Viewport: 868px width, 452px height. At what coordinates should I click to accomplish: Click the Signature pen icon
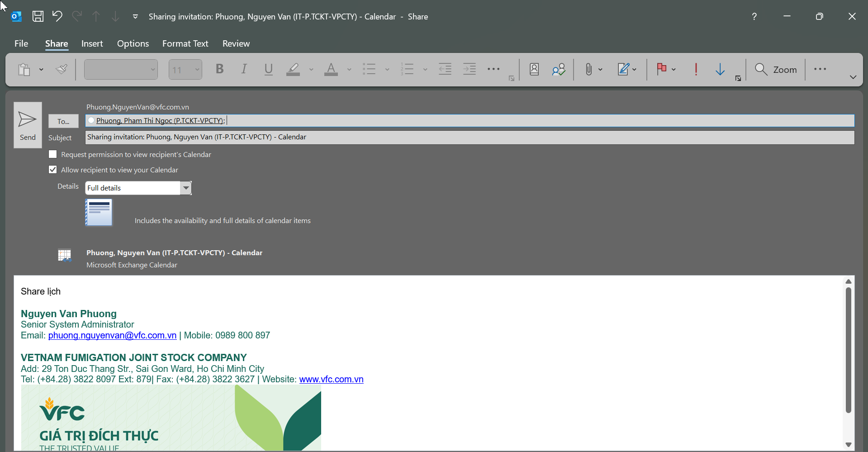pyautogui.click(x=623, y=69)
